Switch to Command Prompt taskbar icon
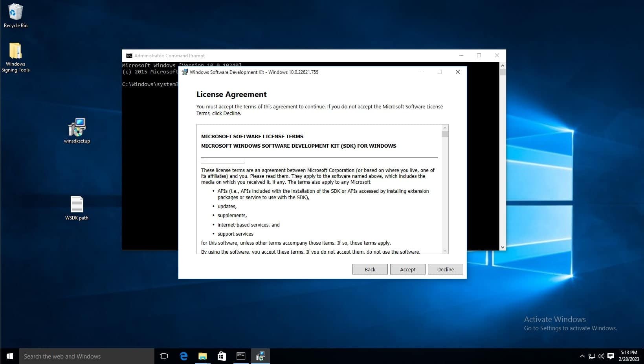This screenshot has height=364, width=644. (241, 356)
